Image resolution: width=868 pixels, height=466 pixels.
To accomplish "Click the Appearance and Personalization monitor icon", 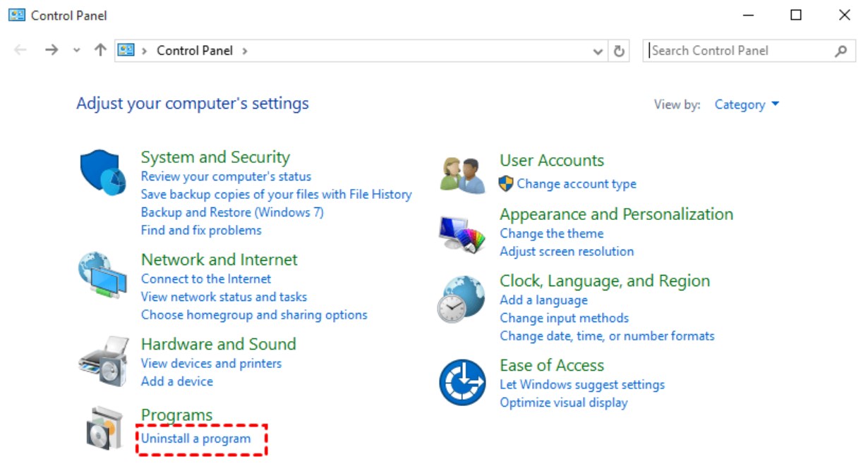I will click(462, 235).
